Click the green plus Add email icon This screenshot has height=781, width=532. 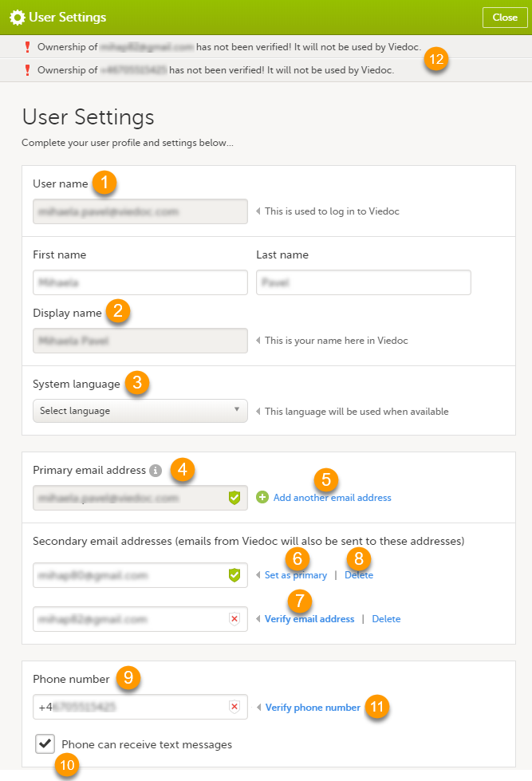(x=262, y=497)
